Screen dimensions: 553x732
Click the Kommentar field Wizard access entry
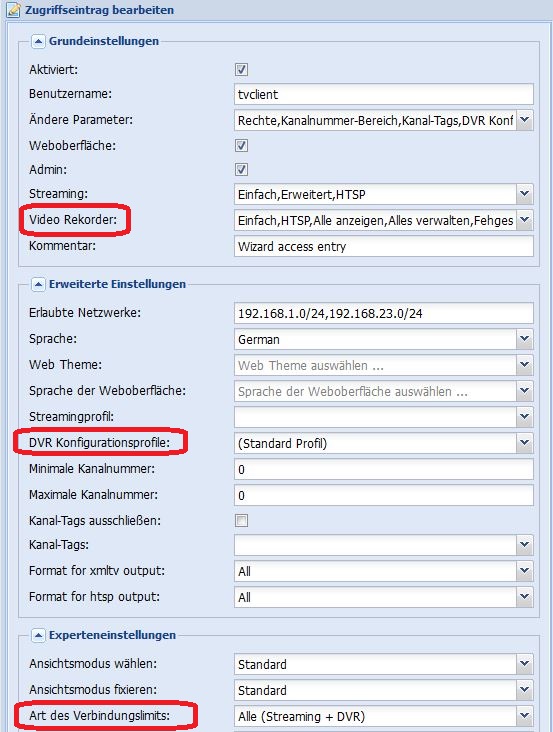click(384, 246)
